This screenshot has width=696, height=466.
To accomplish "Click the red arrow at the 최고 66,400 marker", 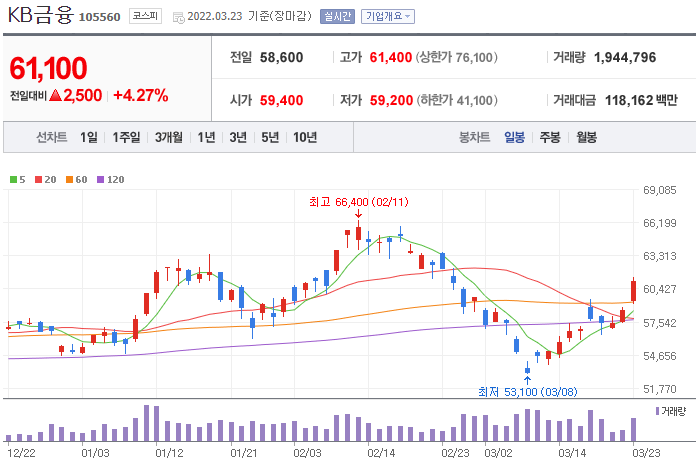I will 358,214.
